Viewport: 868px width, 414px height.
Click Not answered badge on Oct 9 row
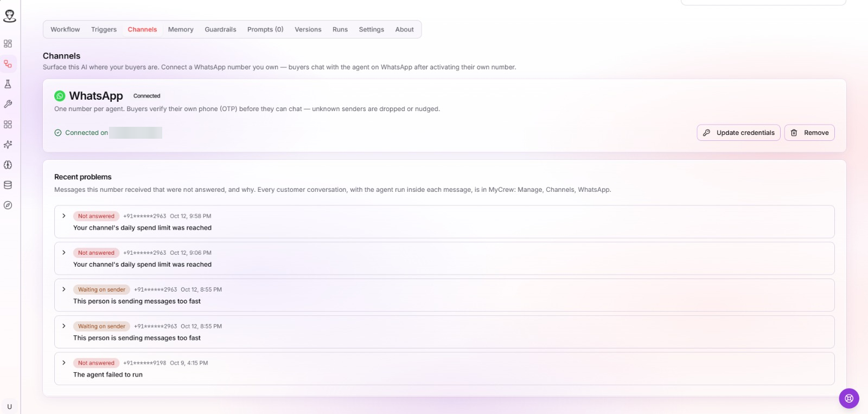pyautogui.click(x=96, y=363)
